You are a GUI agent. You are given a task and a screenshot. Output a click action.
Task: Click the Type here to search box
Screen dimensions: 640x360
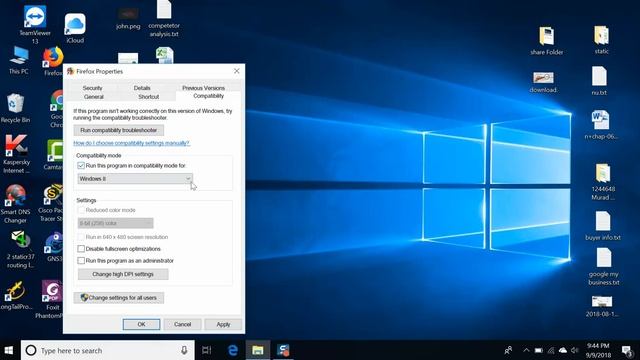108,350
